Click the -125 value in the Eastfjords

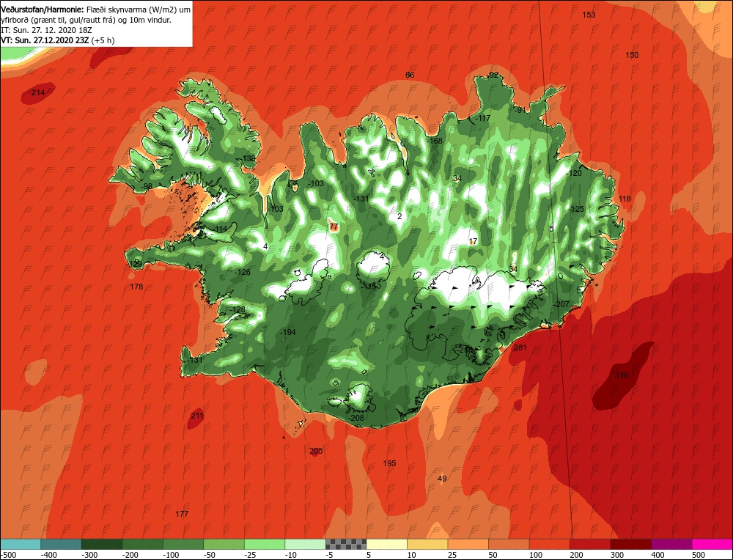[577, 209]
